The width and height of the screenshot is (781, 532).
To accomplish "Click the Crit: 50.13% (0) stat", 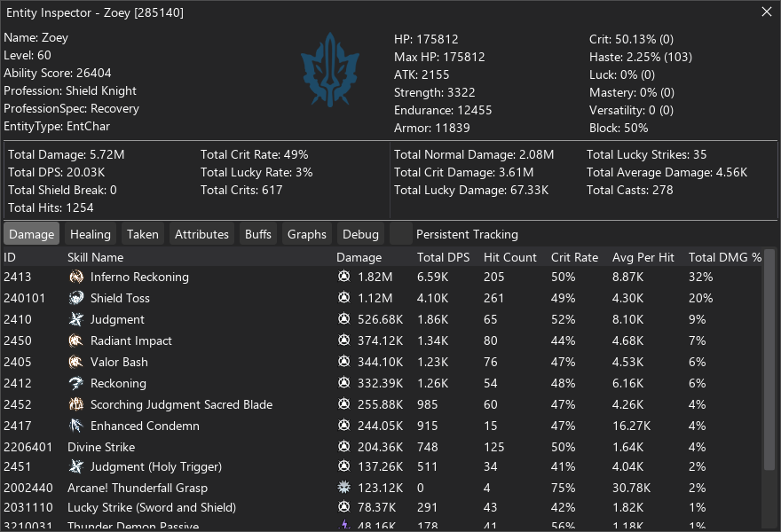I will pyautogui.click(x=632, y=39).
